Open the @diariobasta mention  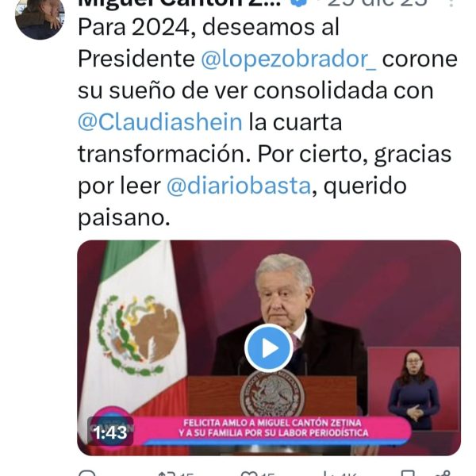point(239,186)
